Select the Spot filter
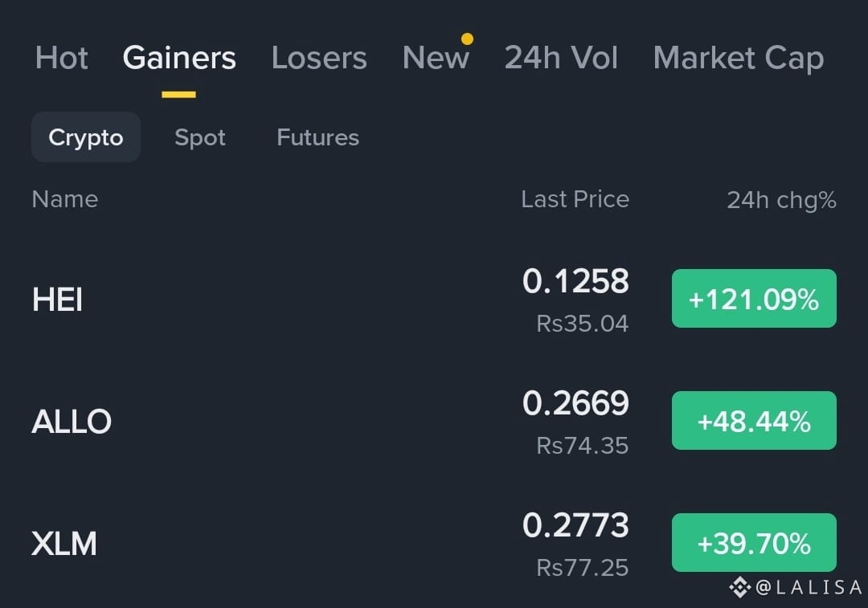The height and width of the screenshot is (608, 868). [200, 137]
